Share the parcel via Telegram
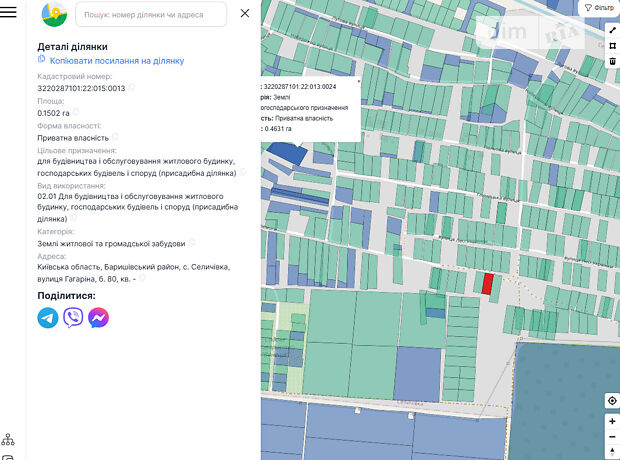Viewport: 620px width, 460px height. 48,318
